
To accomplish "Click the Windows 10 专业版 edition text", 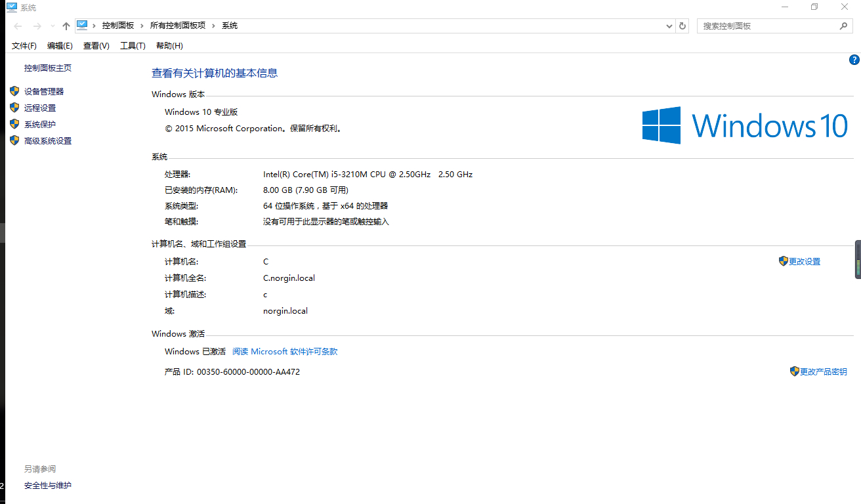I will pos(201,112).
